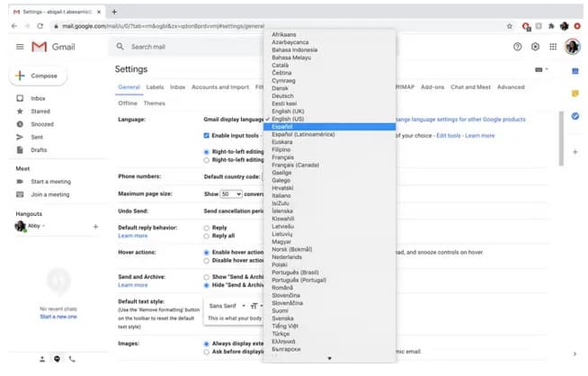Click the search magnifier icon
This screenshot has width=588, height=376.
click(120, 47)
